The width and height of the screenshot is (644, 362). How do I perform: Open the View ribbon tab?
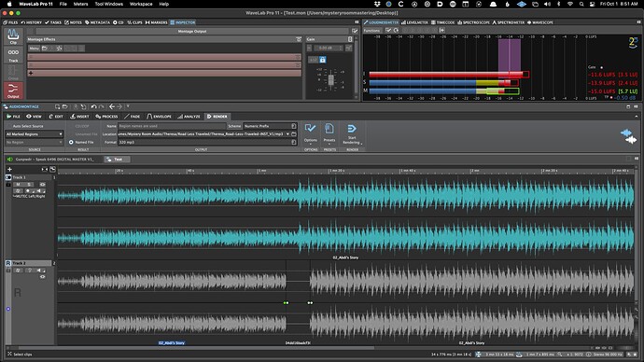point(35,117)
